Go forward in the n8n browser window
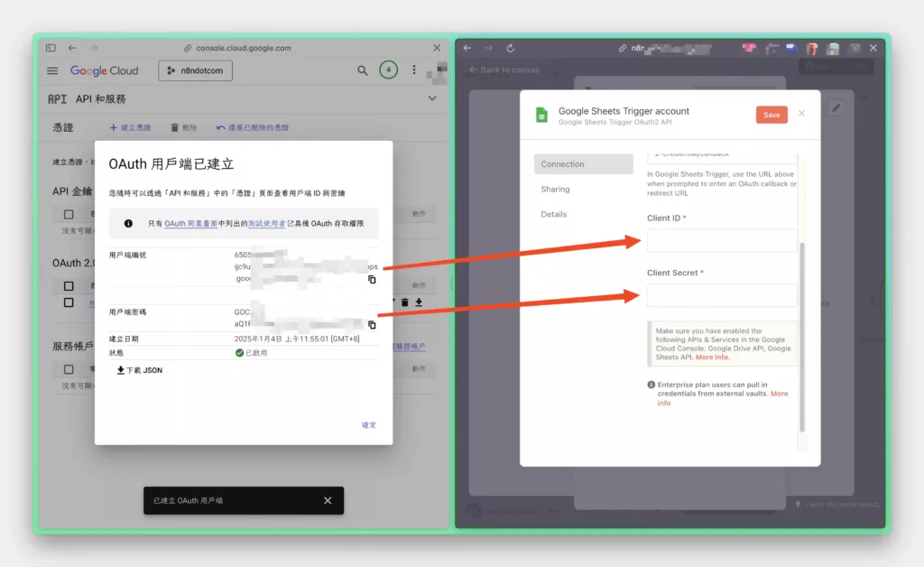924x567 pixels. click(488, 48)
